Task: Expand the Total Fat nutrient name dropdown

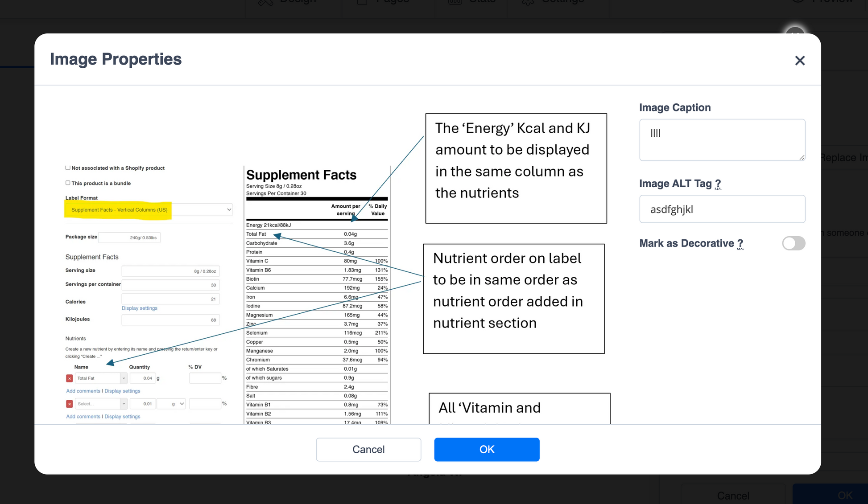Action: (x=123, y=378)
